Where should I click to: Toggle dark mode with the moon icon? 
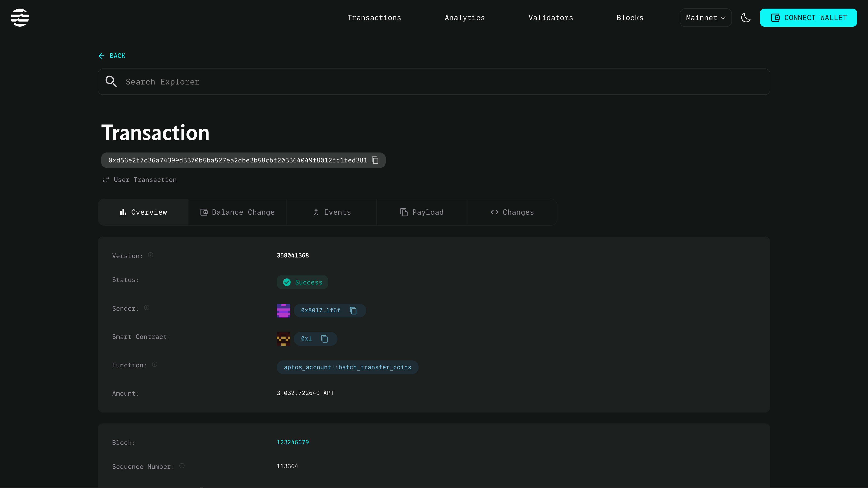pos(746,18)
